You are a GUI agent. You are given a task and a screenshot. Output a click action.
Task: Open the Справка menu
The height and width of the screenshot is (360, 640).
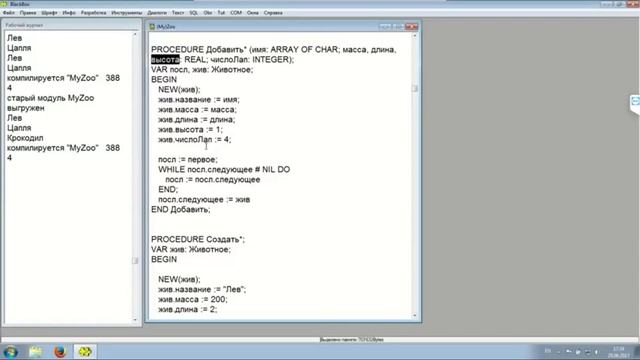[273, 13]
